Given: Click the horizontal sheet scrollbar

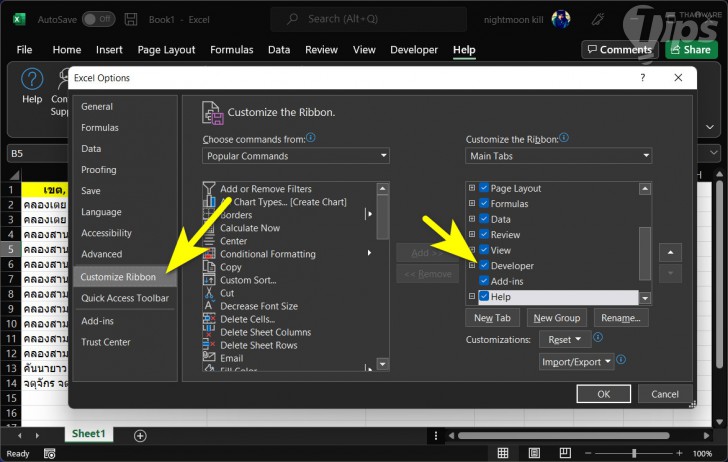Looking at the screenshot, I should click(563, 436).
